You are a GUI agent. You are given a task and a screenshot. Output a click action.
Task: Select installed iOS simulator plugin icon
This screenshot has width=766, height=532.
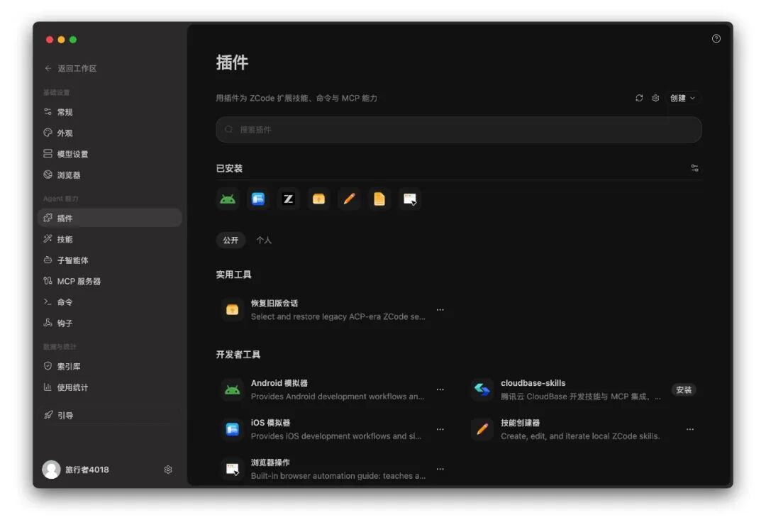[258, 199]
